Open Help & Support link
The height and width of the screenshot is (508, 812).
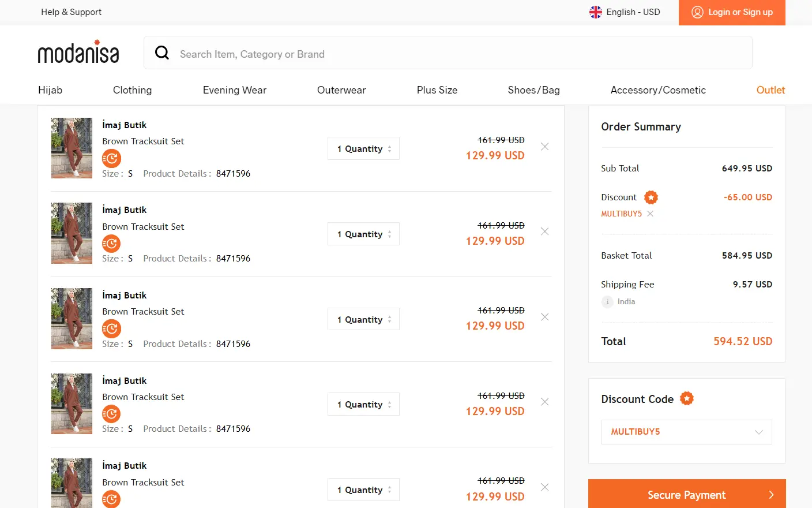72,12
